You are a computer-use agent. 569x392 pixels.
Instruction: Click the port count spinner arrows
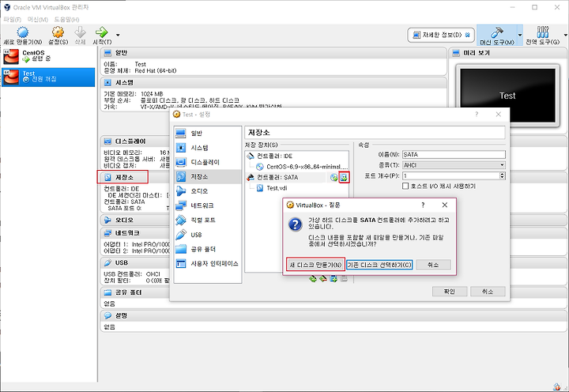(503, 175)
